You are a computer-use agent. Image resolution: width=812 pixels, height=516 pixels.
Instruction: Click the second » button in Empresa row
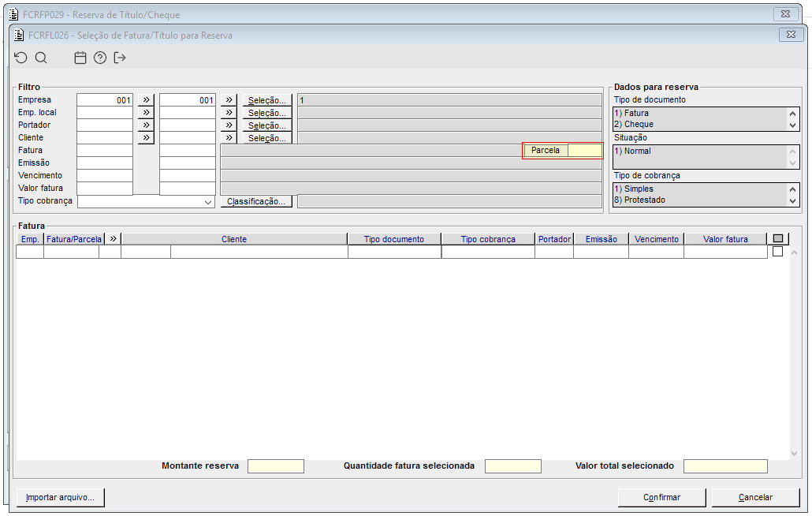(229, 100)
